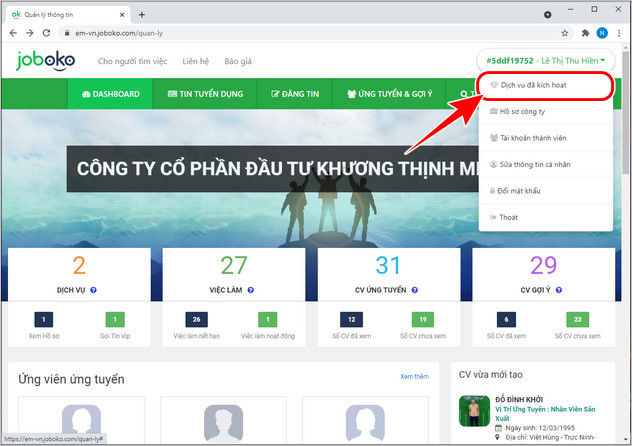
Task: Click Việc làm hoạt động badge
Action: coord(268,319)
